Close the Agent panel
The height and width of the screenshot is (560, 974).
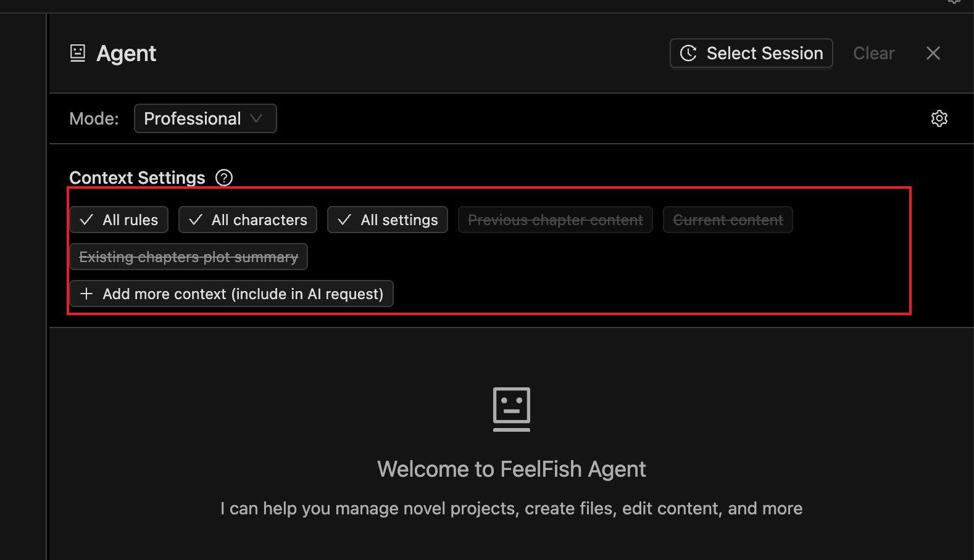coord(933,53)
